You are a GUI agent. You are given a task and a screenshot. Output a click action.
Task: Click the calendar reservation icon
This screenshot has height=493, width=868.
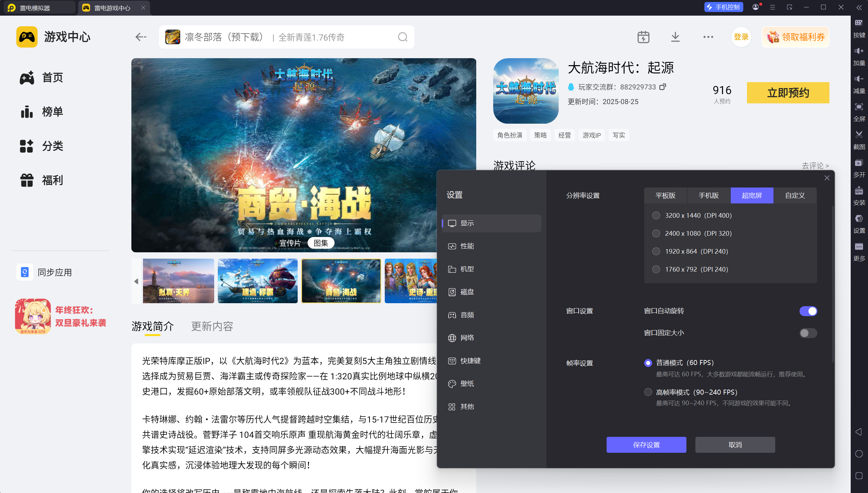pos(643,37)
